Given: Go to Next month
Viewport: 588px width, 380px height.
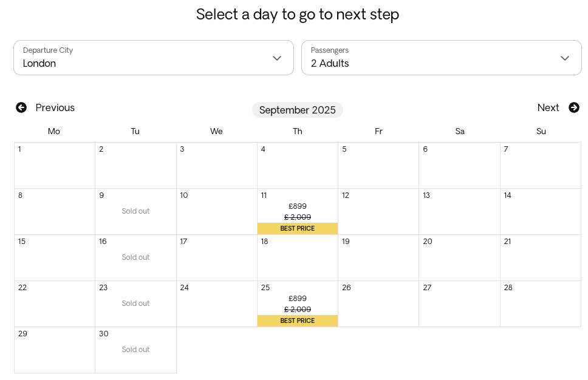Looking at the screenshot, I should point(558,107).
